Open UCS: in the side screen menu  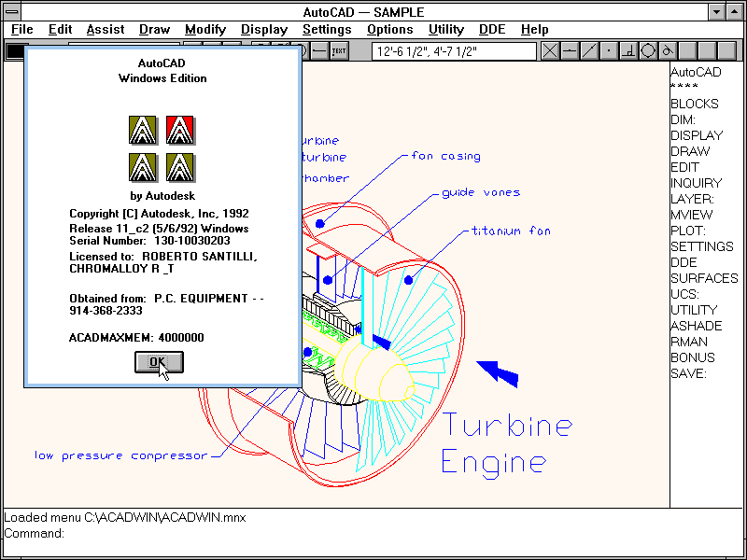click(684, 294)
